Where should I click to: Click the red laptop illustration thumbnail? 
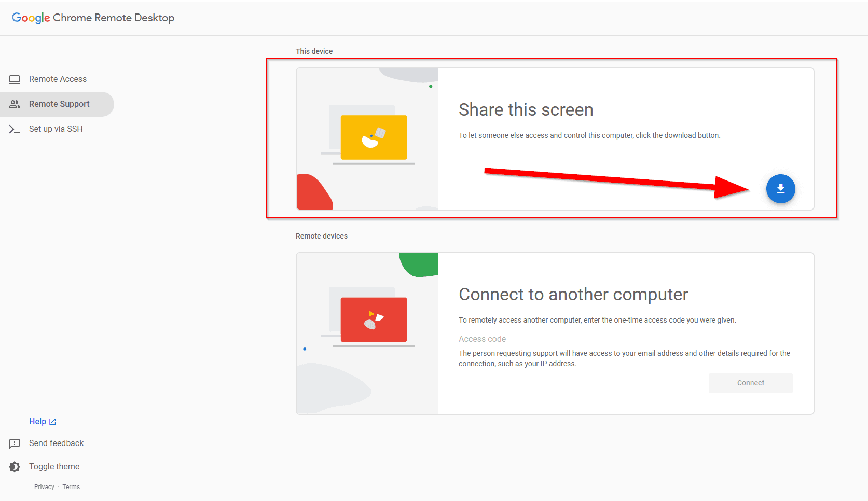[373, 319]
